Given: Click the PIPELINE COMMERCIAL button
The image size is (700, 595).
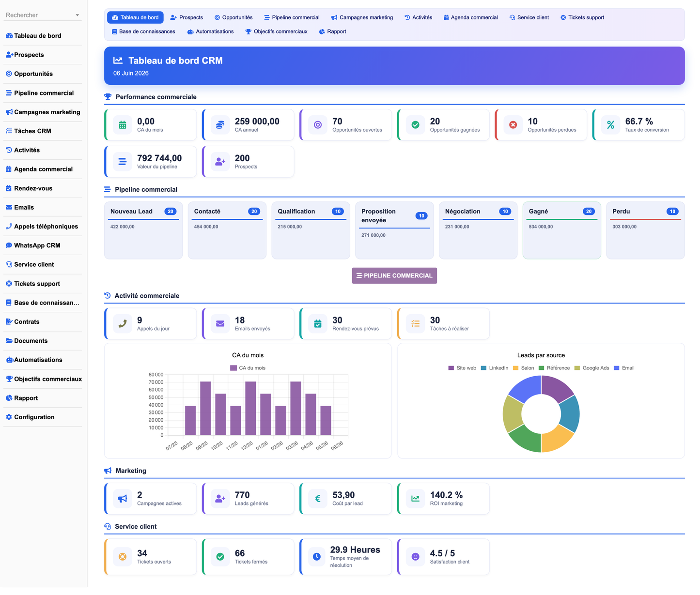Looking at the screenshot, I should pos(394,275).
